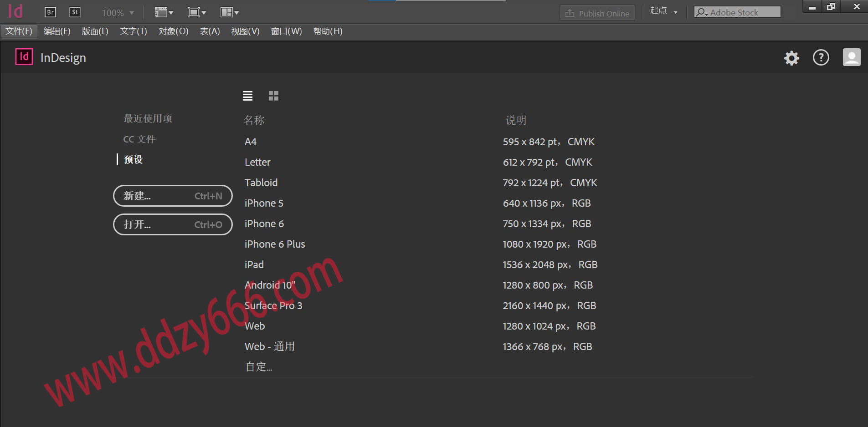This screenshot has width=868, height=427.
Task: Open the 100% zoom level dropdown
Action: point(118,13)
